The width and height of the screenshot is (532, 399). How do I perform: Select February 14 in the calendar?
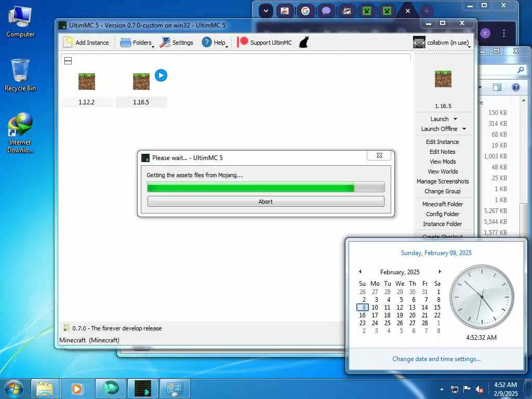[x=424, y=307]
